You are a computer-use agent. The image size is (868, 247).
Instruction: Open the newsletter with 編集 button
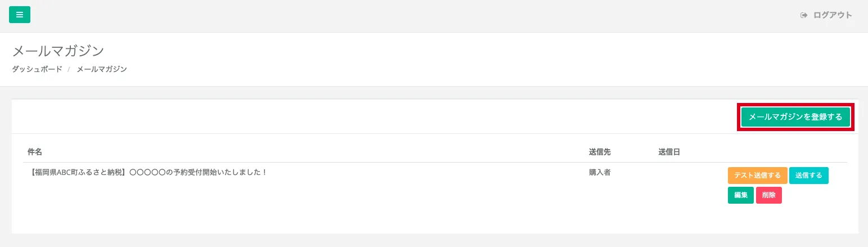click(740, 195)
